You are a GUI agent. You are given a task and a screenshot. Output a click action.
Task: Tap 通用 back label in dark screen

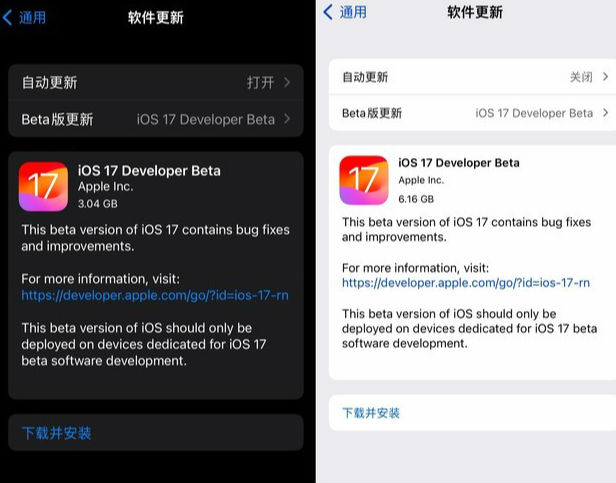(x=32, y=18)
